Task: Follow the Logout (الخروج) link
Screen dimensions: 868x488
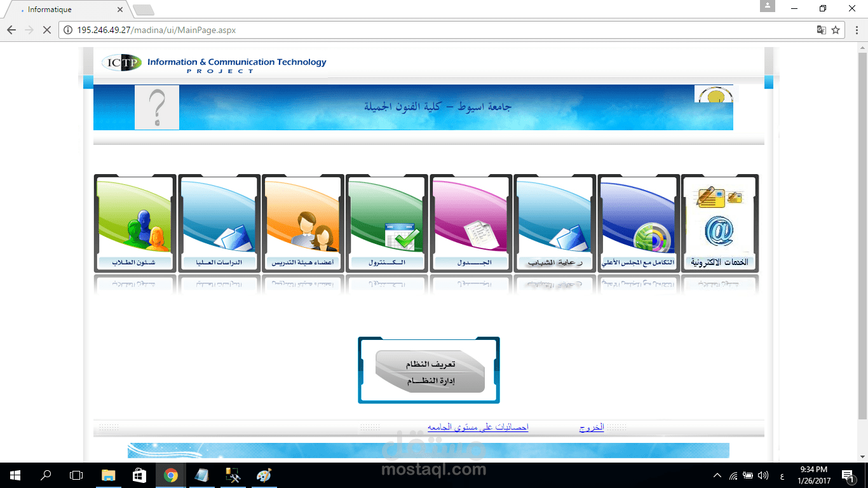Action: (x=592, y=428)
